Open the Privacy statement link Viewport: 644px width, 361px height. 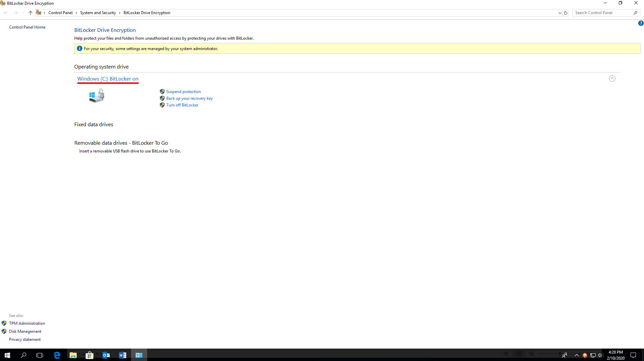tap(25, 340)
